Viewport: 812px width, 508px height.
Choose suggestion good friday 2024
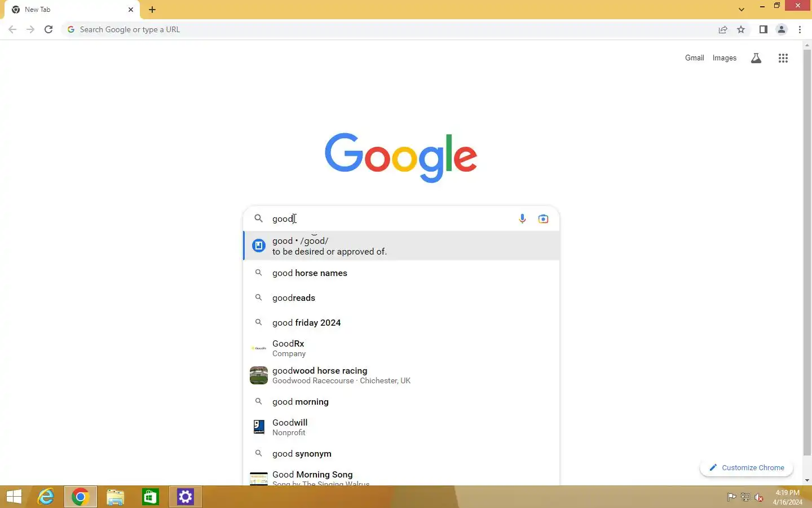click(401, 323)
